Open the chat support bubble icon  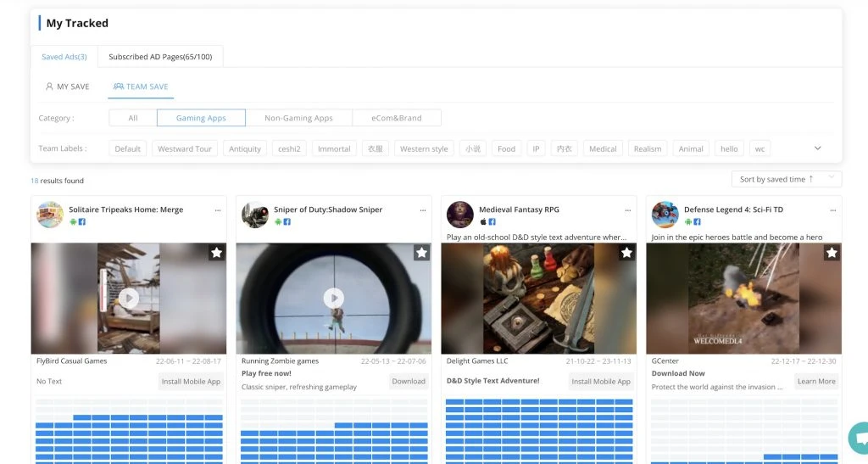coord(858,439)
